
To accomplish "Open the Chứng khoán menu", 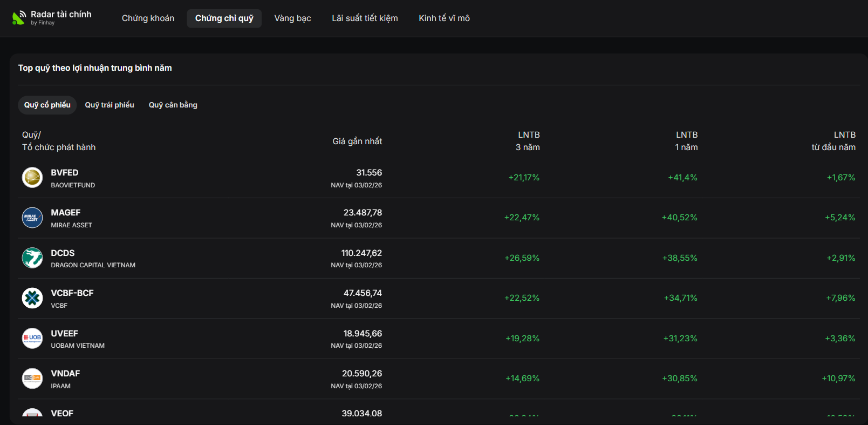I will click(148, 18).
